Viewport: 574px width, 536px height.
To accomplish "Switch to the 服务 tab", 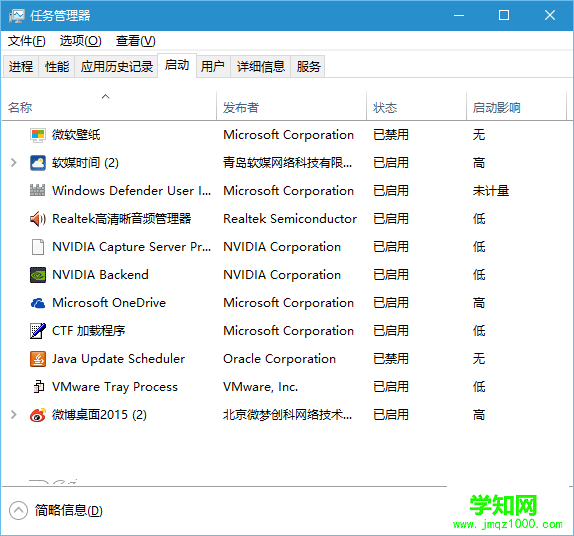I will 308,67.
